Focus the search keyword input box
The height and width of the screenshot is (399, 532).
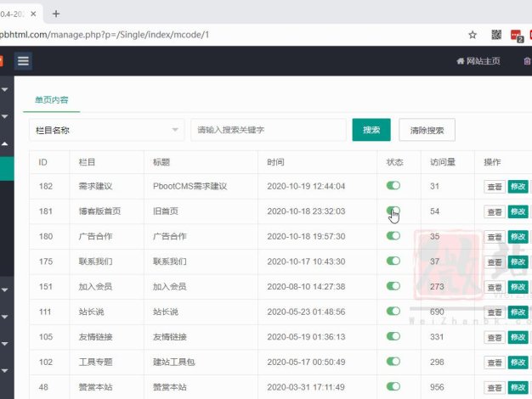tap(269, 130)
